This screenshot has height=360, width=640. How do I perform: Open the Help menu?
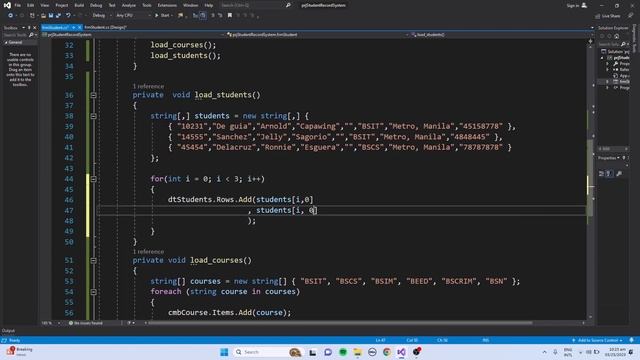click(209, 5)
